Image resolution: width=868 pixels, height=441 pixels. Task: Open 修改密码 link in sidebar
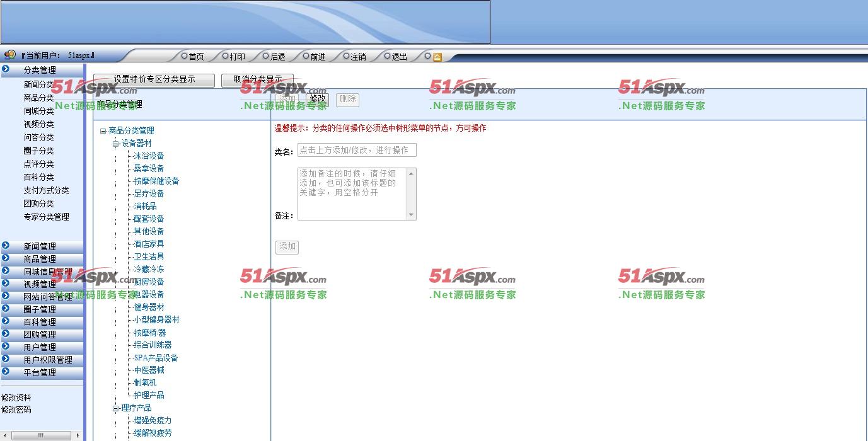click(x=16, y=409)
